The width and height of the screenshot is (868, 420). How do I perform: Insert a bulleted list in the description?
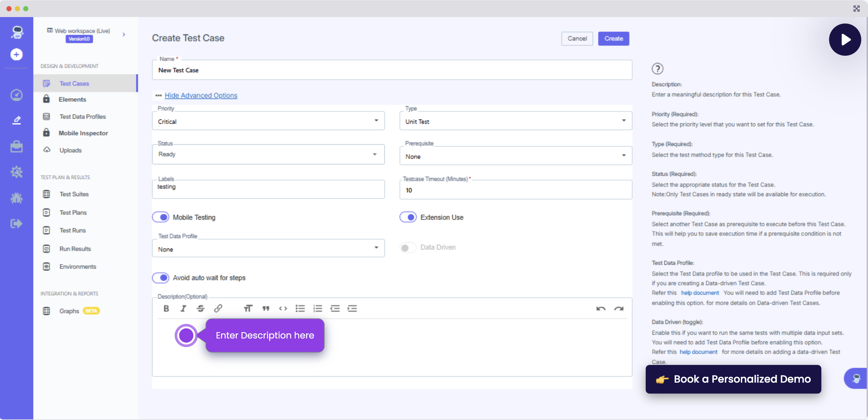pos(300,308)
